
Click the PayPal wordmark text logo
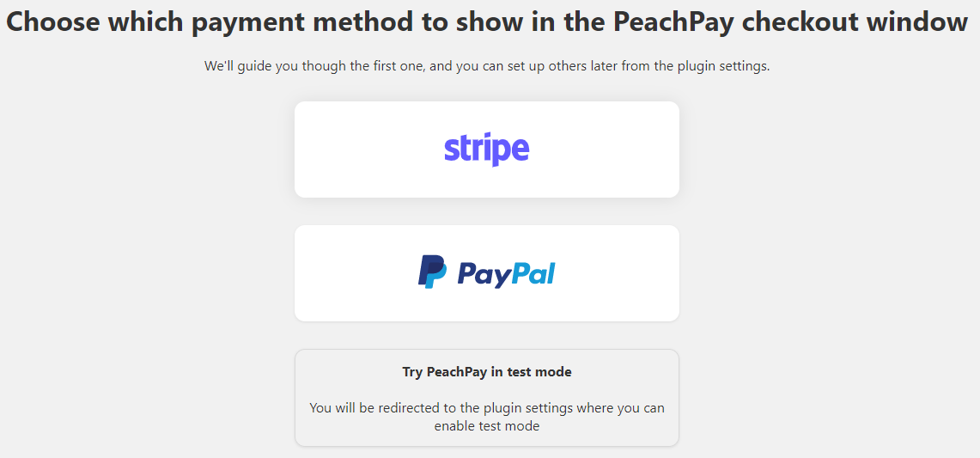[x=506, y=274]
